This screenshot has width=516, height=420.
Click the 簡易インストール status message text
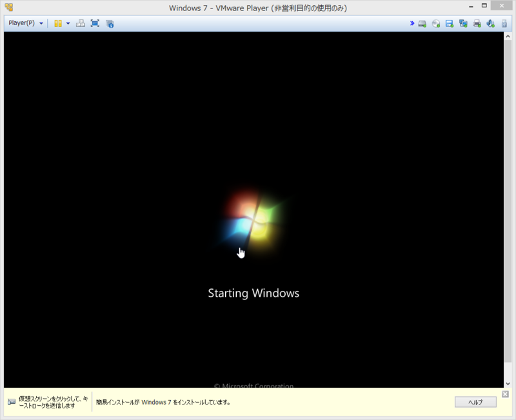163,402
